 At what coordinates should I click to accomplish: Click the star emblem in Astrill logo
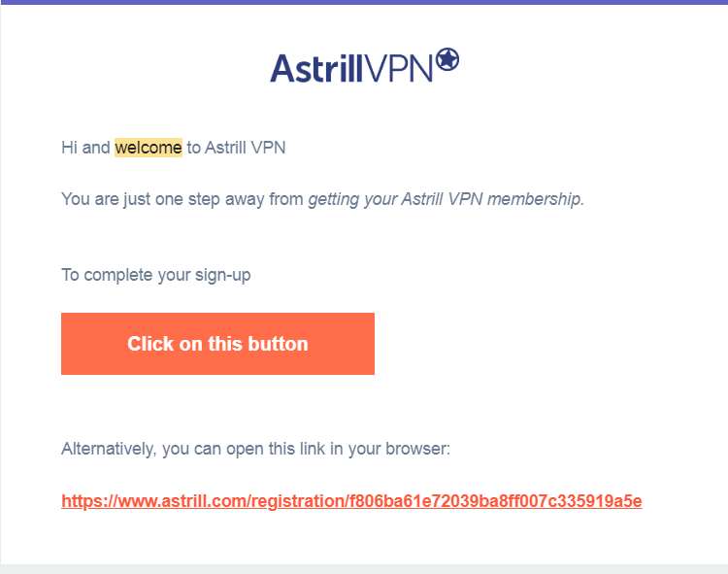(447, 59)
